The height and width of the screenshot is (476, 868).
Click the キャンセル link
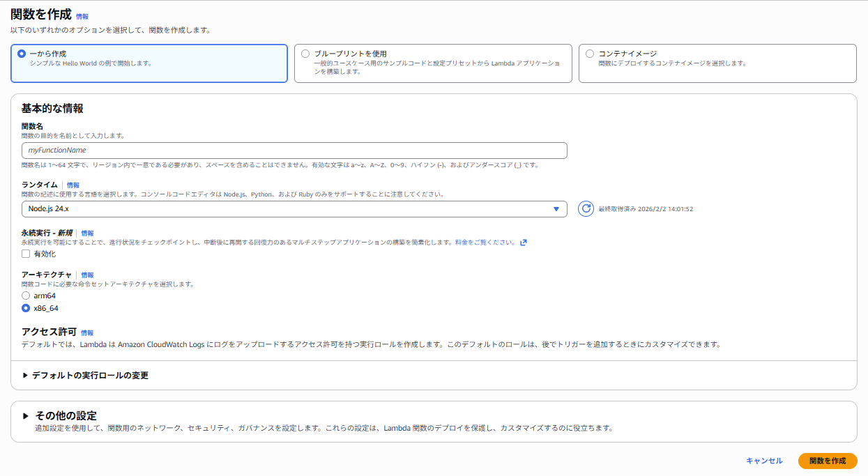coord(764,461)
